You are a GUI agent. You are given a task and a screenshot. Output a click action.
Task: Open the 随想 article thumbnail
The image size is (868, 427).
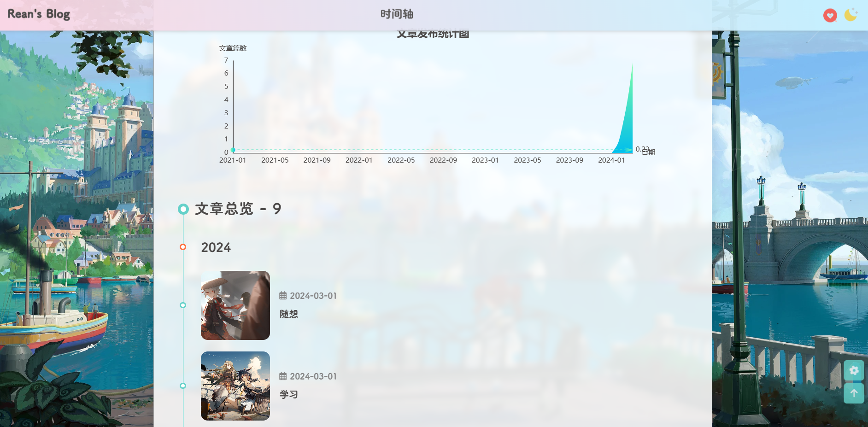235,305
